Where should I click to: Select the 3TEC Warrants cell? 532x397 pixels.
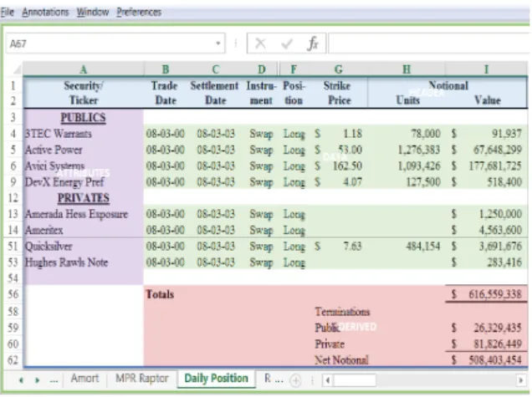84,134
